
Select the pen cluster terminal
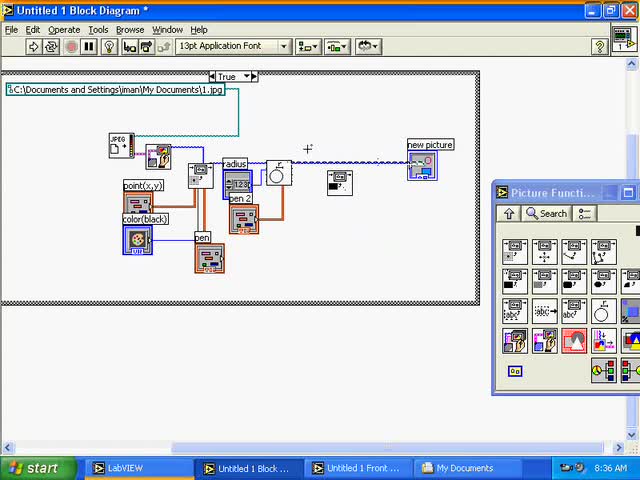209,258
